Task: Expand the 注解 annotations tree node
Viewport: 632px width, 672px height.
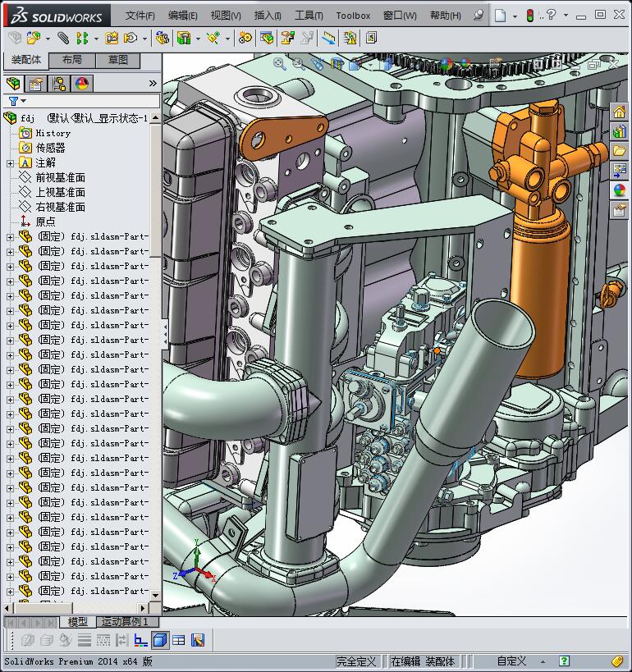Action: click(x=10, y=162)
